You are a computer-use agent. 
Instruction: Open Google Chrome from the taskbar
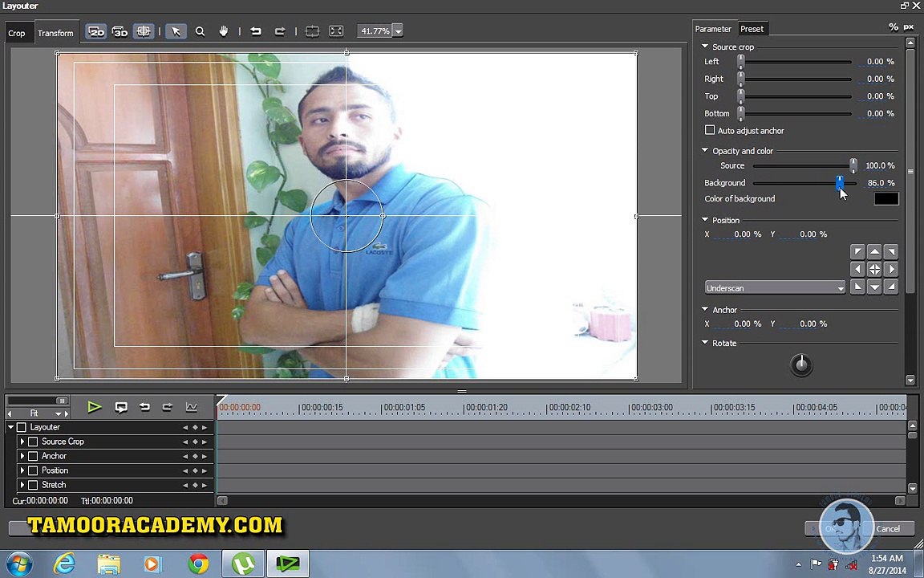pos(198,564)
